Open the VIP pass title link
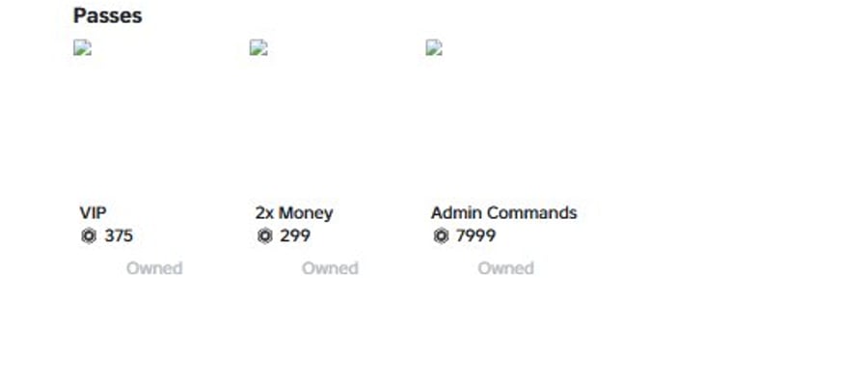 click(x=93, y=212)
